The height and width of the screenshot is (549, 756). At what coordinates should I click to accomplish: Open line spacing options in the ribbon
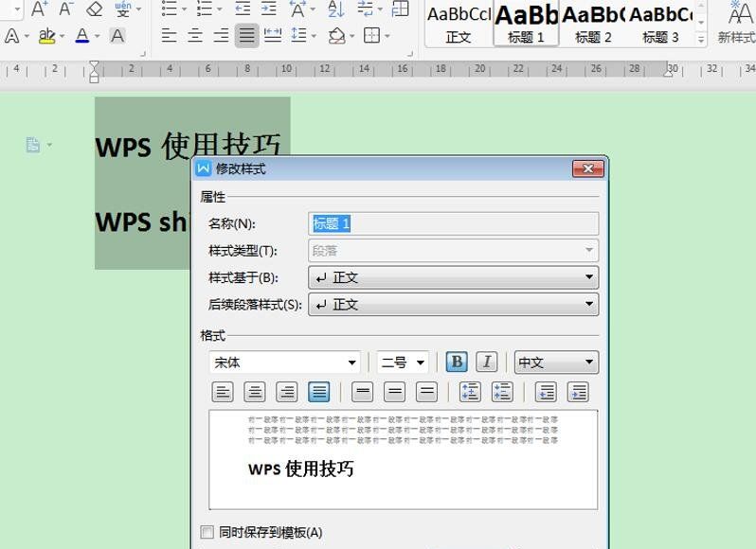pyautogui.click(x=299, y=36)
